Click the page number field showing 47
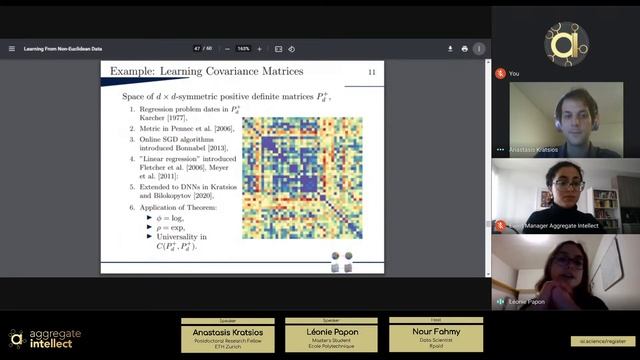The image size is (640, 360). coord(198,49)
